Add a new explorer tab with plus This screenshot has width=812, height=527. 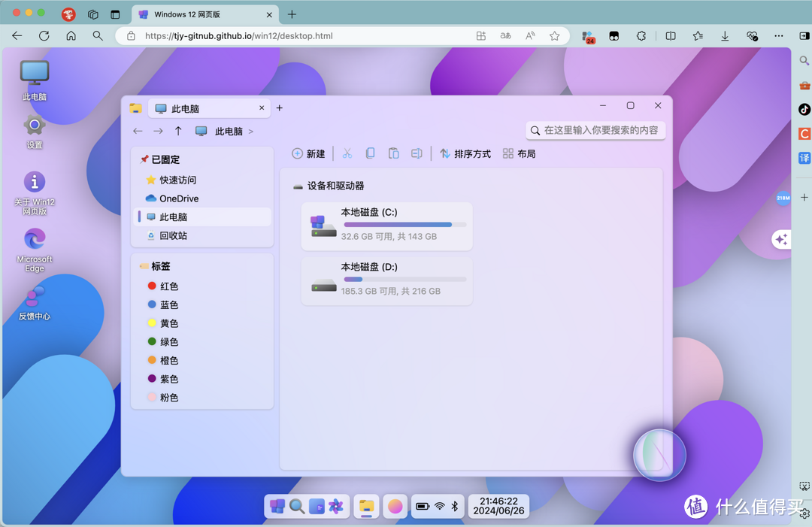click(280, 108)
